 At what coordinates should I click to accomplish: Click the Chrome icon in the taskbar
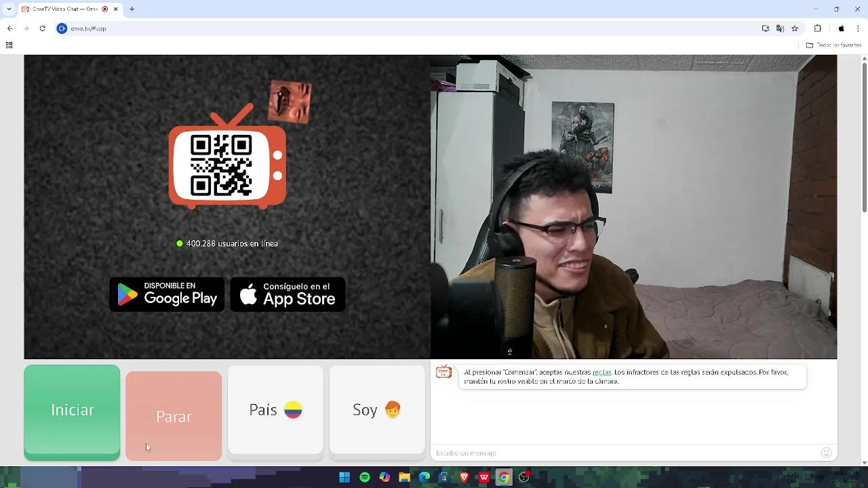click(504, 477)
